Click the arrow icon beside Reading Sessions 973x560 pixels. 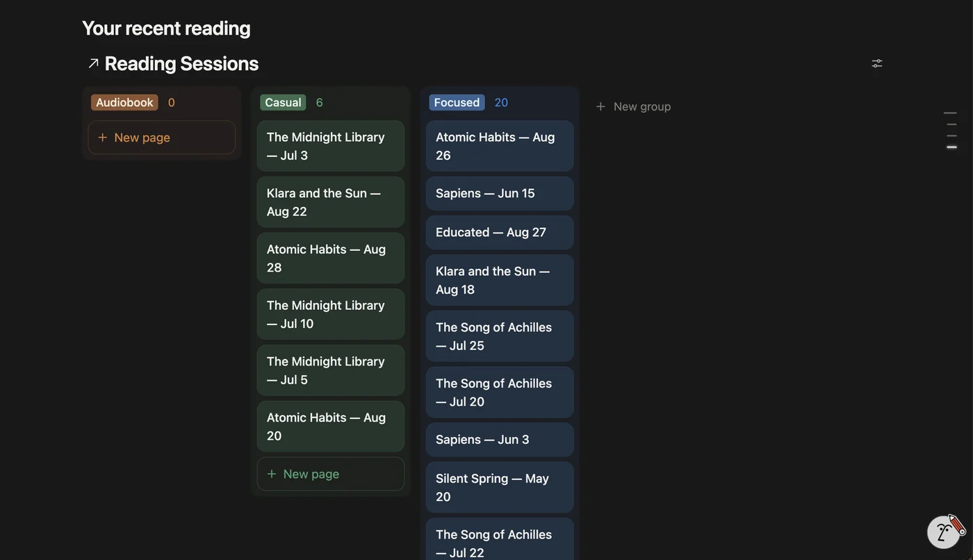[93, 64]
